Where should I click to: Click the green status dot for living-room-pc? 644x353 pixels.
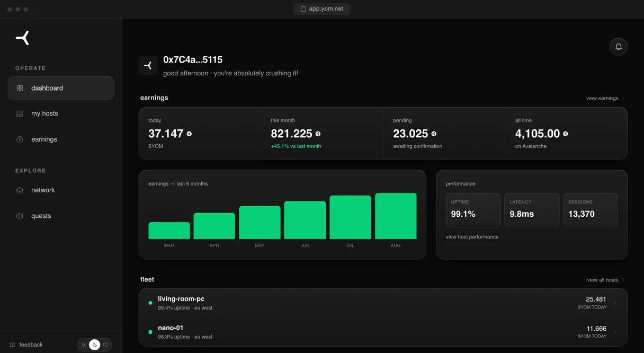[150, 303]
